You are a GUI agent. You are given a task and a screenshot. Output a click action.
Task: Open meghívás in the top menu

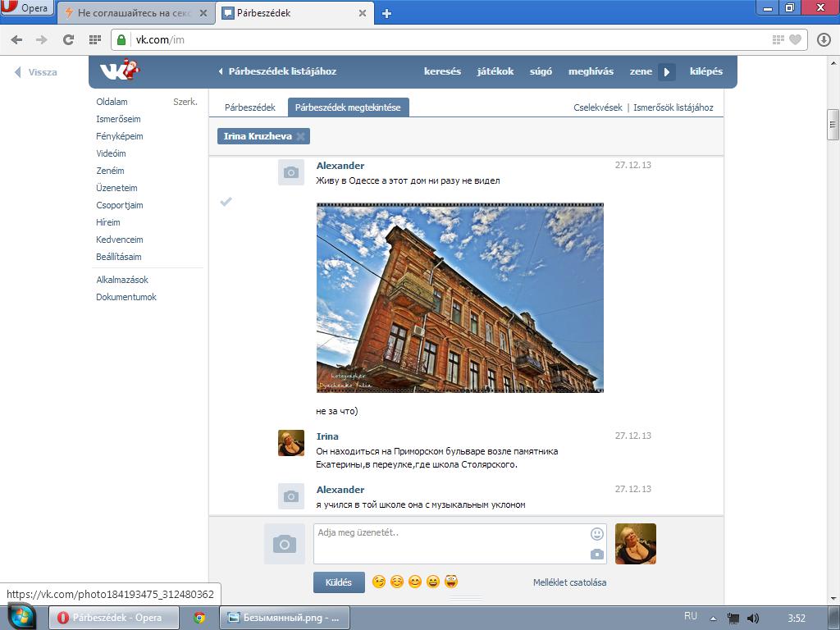[591, 71]
